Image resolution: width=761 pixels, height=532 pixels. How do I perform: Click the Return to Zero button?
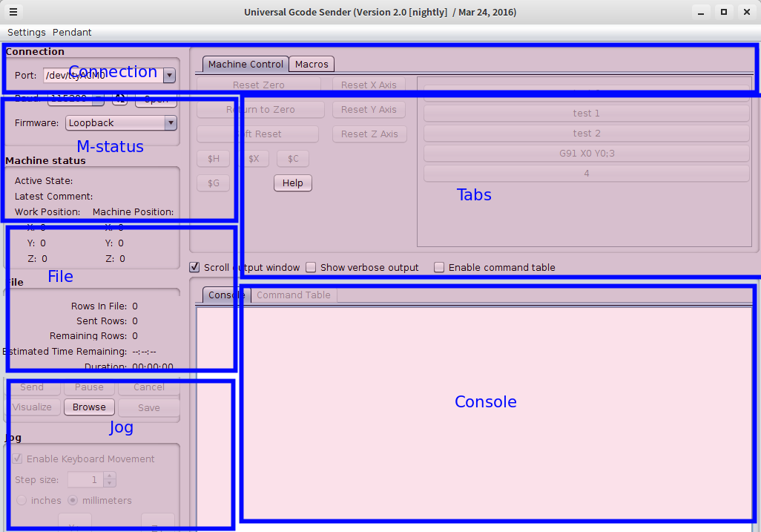(x=260, y=110)
